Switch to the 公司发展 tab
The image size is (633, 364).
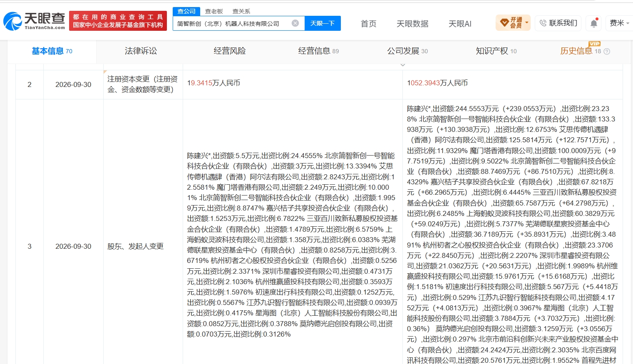pos(407,51)
